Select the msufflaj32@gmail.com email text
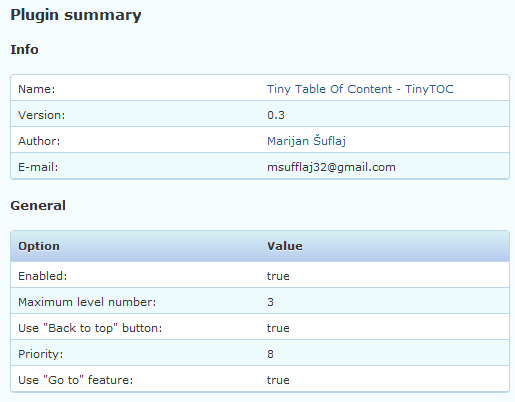515x402 pixels. [x=331, y=167]
